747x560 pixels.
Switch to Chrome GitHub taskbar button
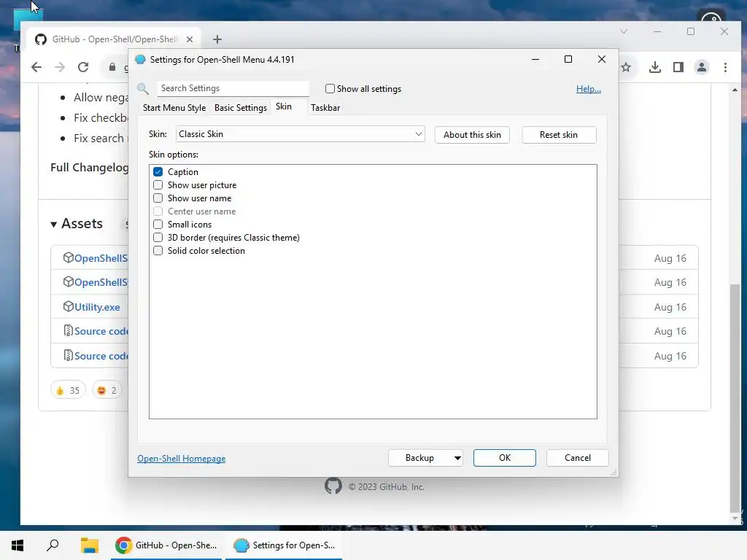pyautogui.click(x=166, y=545)
